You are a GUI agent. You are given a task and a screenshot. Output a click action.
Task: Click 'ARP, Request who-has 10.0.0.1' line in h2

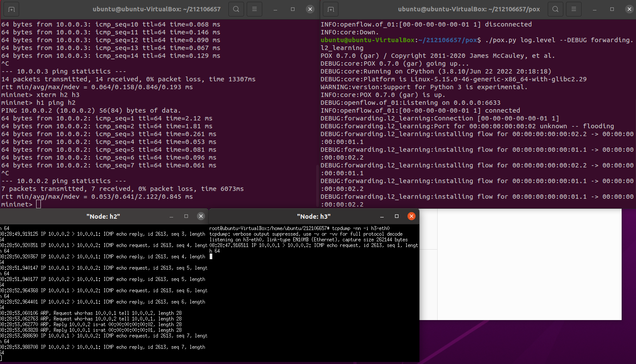91,313
